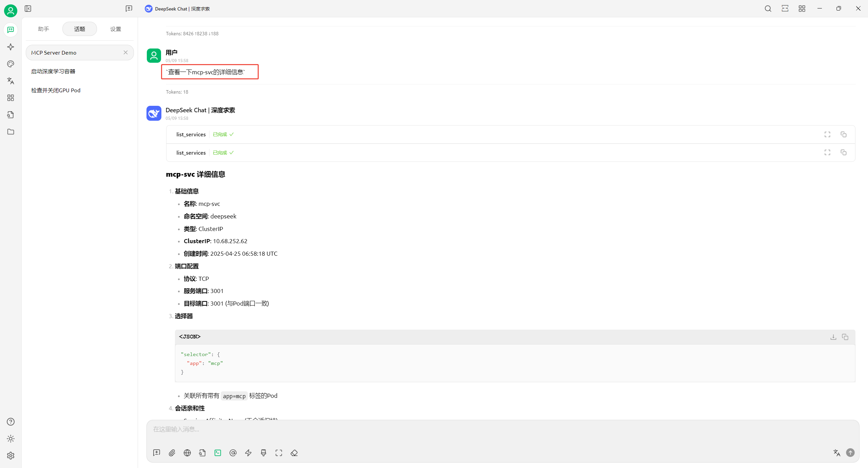868x468 pixels.
Task: Clear messages with eraser icon
Action: click(294, 453)
